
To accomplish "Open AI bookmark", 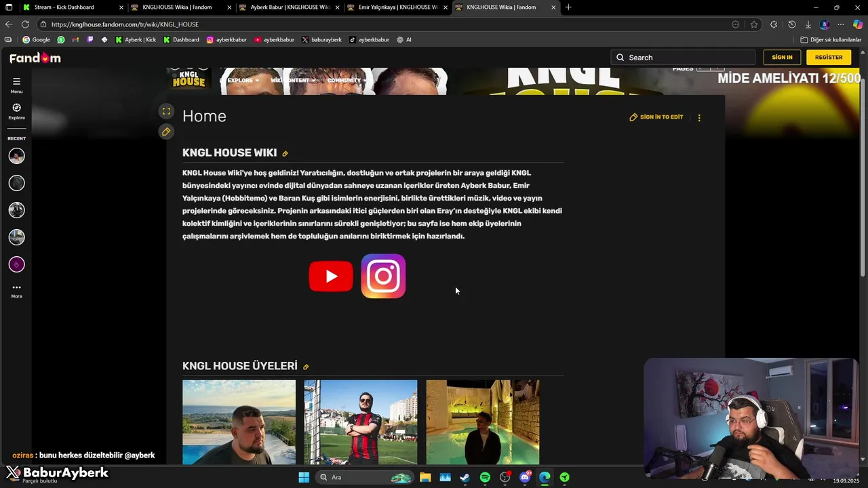I will click(x=404, y=40).
